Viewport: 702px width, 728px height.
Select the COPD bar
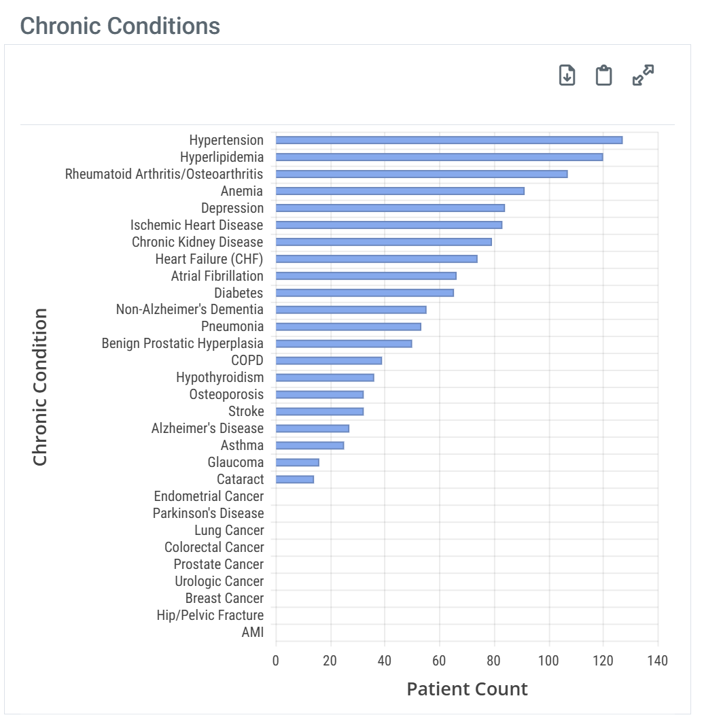tap(329, 361)
